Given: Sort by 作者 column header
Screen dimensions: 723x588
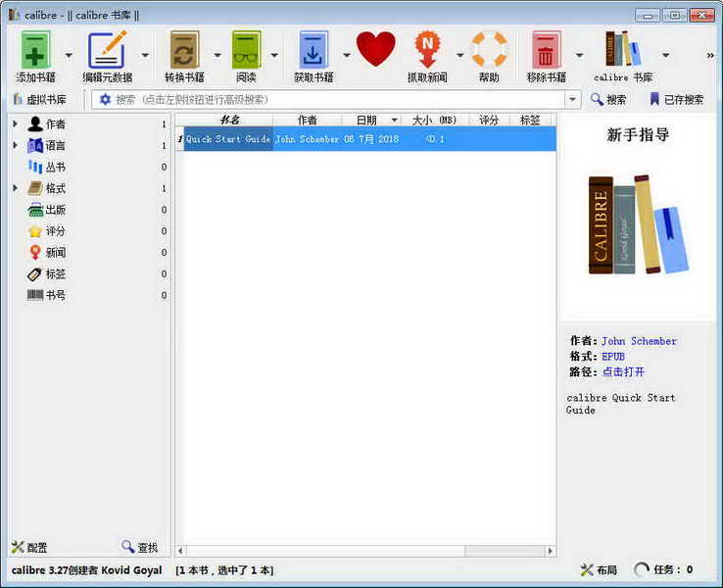Looking at the screenshot, I should [307, 120].
